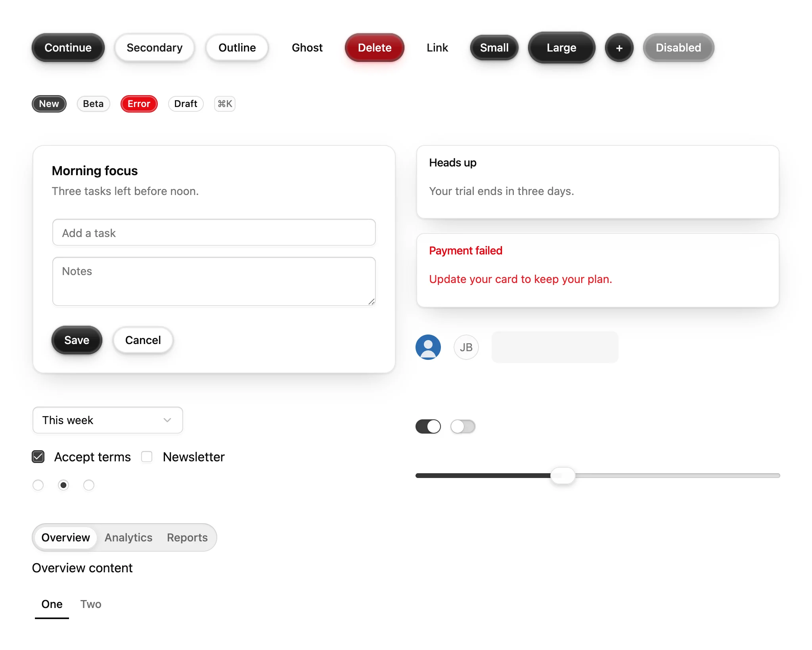Click the Small button
The image size is (812, 650).
click(494, 48)
